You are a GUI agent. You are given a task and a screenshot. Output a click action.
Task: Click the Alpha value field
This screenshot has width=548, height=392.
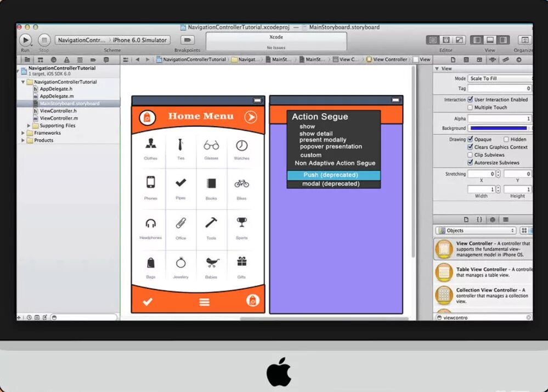499,118
